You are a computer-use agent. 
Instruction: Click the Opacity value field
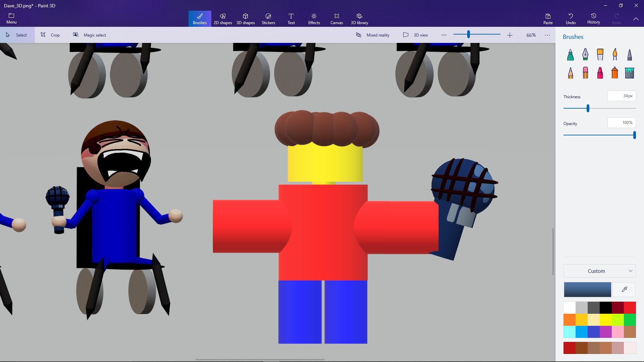tap(622, 123)
